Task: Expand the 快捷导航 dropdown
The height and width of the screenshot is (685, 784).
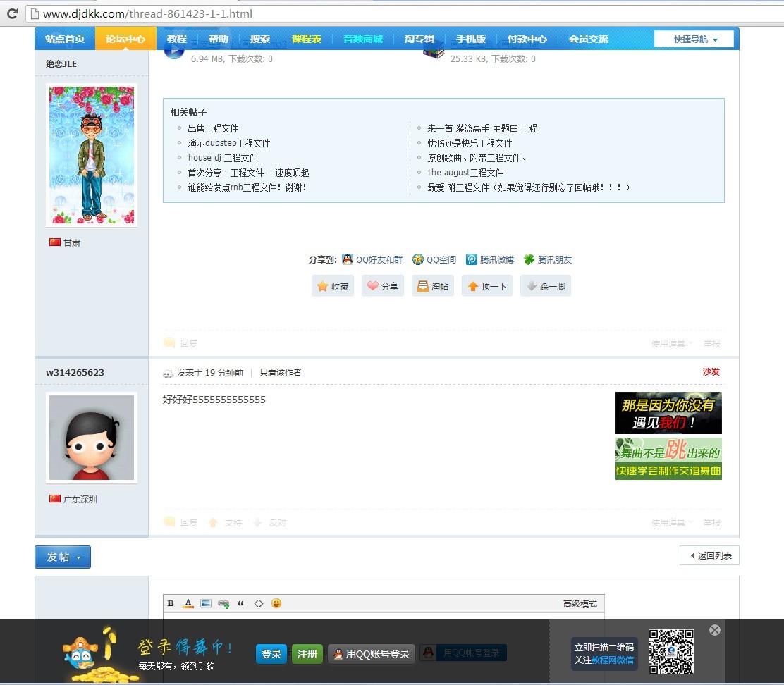Action: [694, 39]
